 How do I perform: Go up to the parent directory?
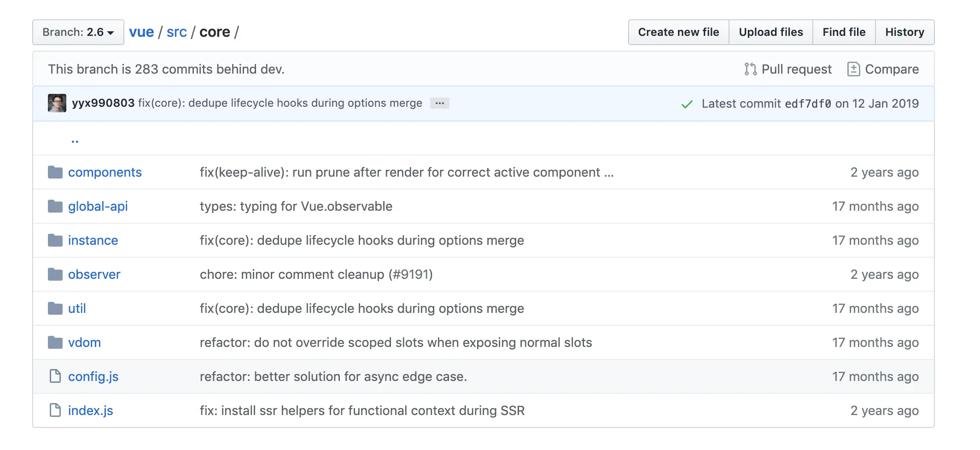click(75, 140)
